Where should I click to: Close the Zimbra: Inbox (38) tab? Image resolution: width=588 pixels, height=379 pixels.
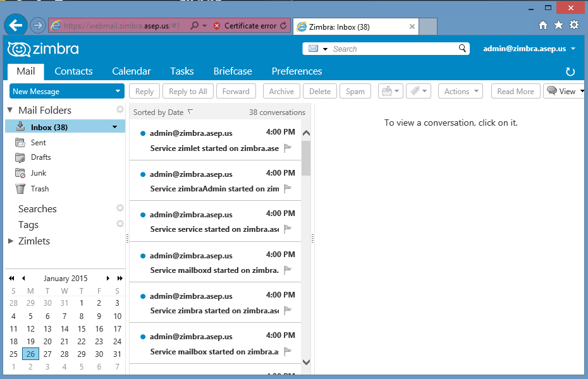click(x=412, y=27)
